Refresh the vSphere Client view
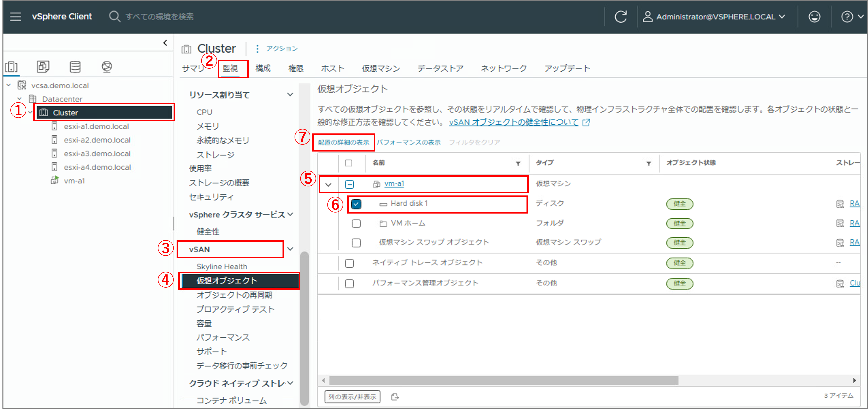This screenshot has height=409, width=868. tap(620, 16)
